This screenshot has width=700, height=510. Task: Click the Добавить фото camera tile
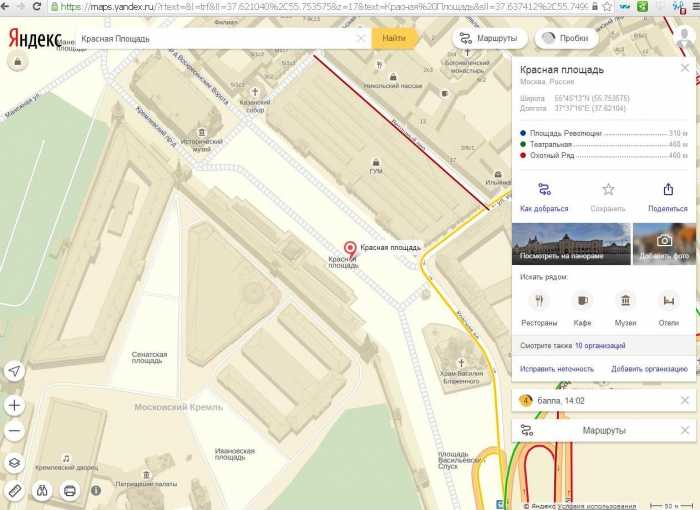(x=664, y=244)
